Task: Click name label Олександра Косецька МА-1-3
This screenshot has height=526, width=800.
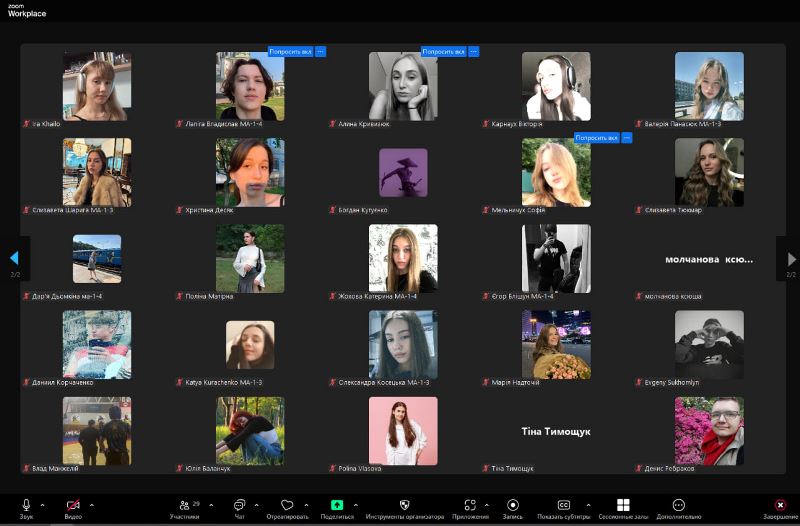Action: pyautogui.click(x=384, y=382)
